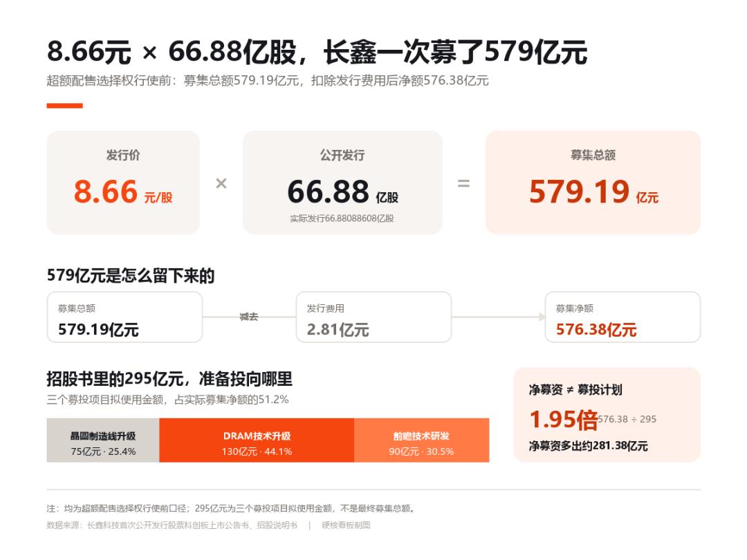
Task: Click the orange 前瞻技术研发 bar segment
Action: 422,440
